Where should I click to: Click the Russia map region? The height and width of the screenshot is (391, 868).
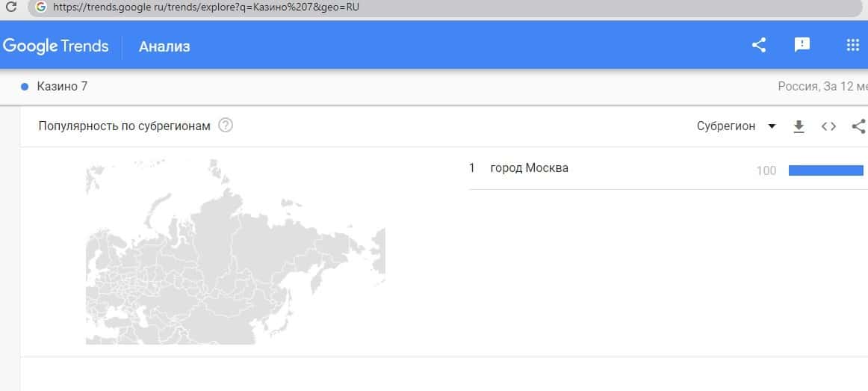pos(235,252)
